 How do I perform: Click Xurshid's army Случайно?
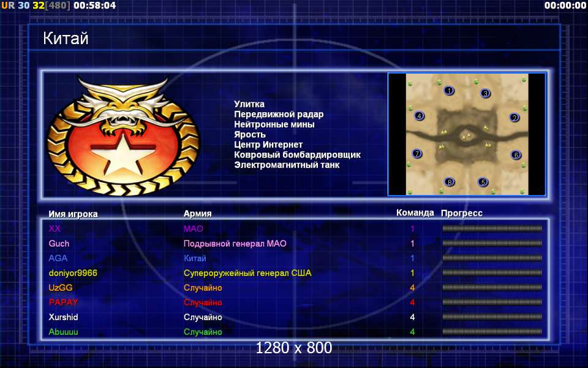coord(203,317)
